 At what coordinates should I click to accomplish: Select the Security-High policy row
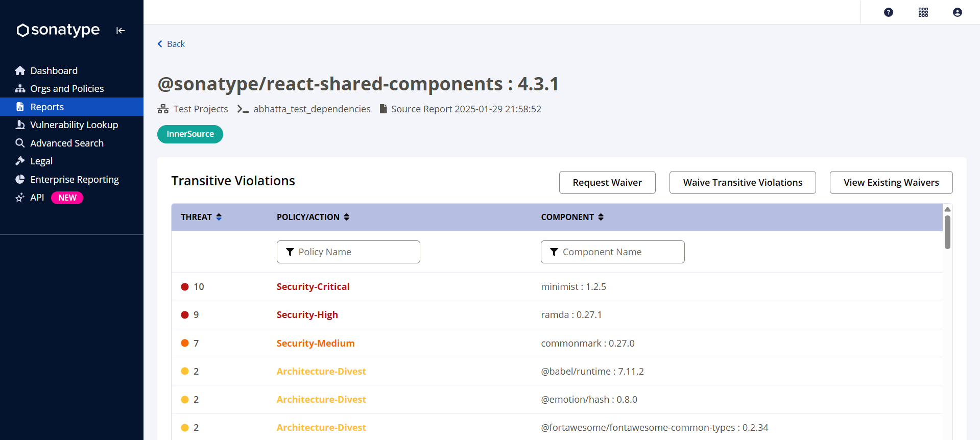click(557, 315)
